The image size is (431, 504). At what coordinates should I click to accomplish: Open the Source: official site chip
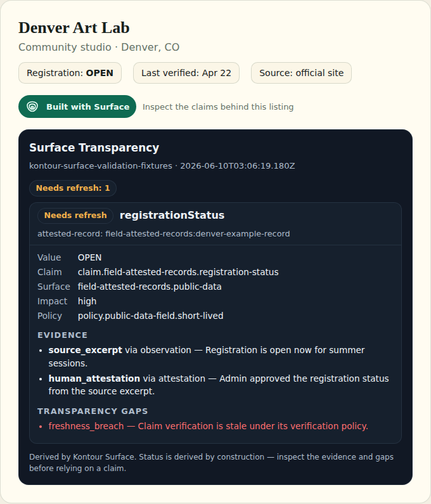[301, 73]
